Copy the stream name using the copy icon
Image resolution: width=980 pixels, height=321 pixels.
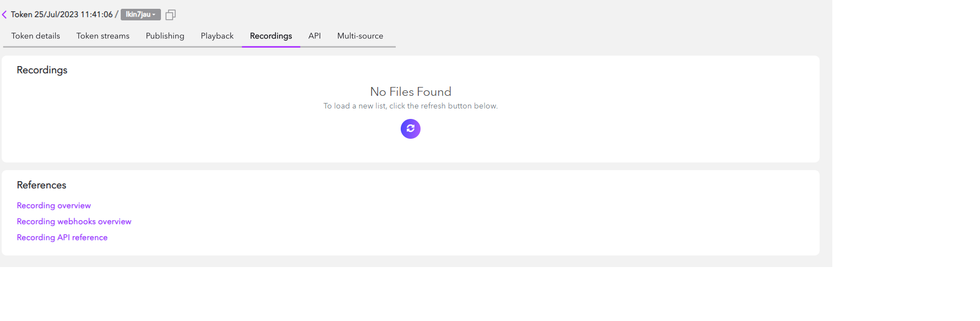(170, 15)
